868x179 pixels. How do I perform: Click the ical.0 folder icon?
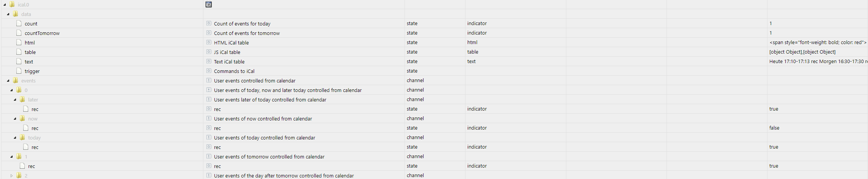point(12,4)
